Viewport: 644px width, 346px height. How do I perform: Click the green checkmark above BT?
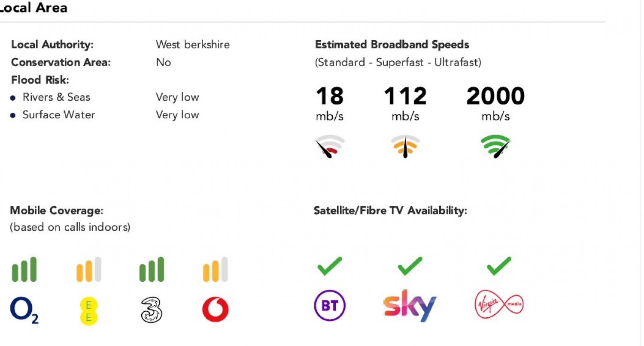tap(330, 266)
